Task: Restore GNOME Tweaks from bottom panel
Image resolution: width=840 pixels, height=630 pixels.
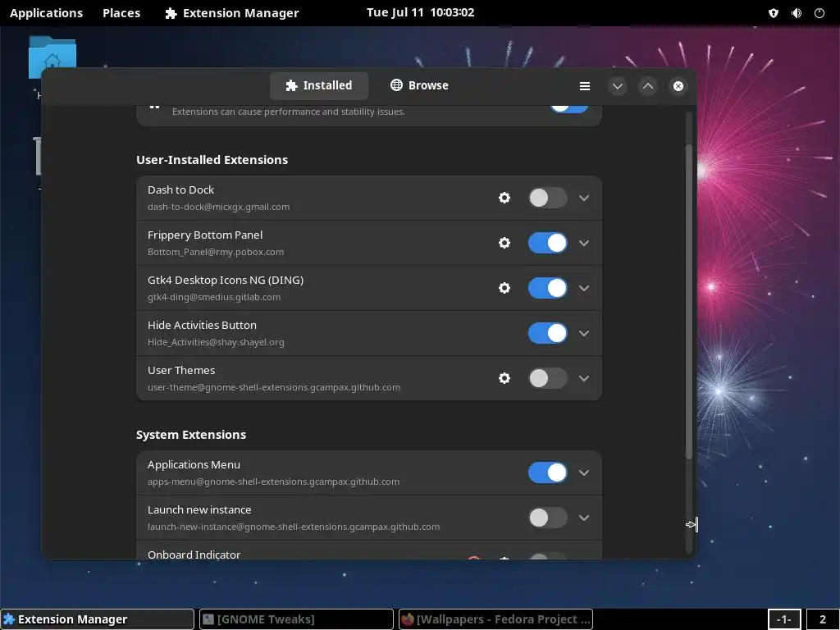Action: coord(296,619)
